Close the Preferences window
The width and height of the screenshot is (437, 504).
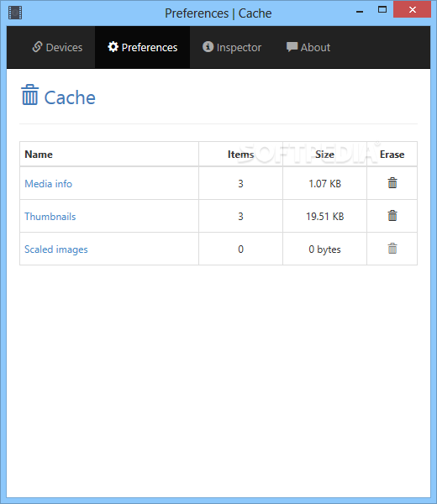(x=413, y=9)
